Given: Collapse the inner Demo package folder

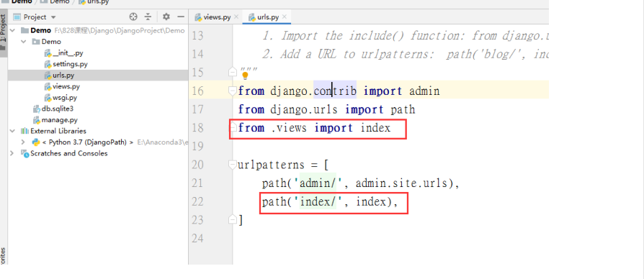Looking at the screenshot, I should point(23,42).
